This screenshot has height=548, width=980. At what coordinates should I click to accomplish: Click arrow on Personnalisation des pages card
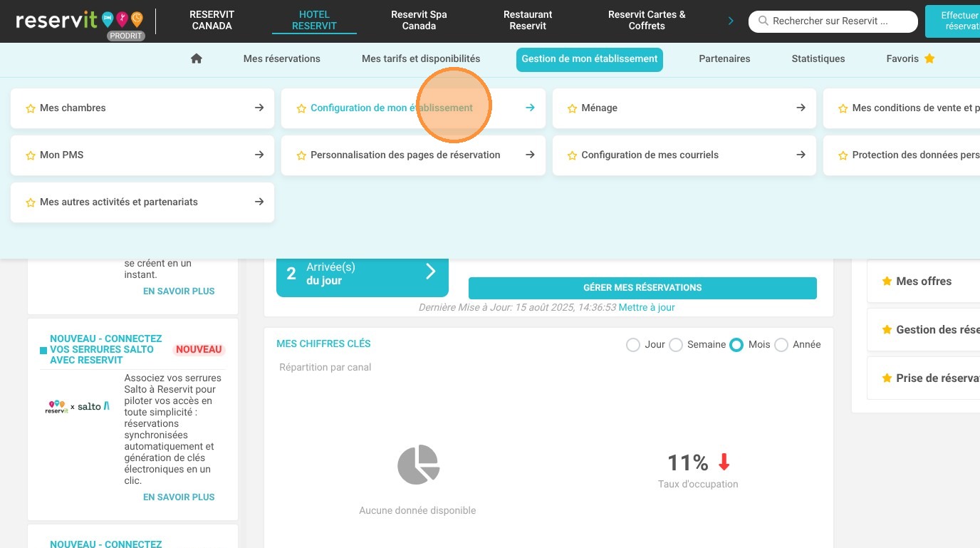pos(530,155)
